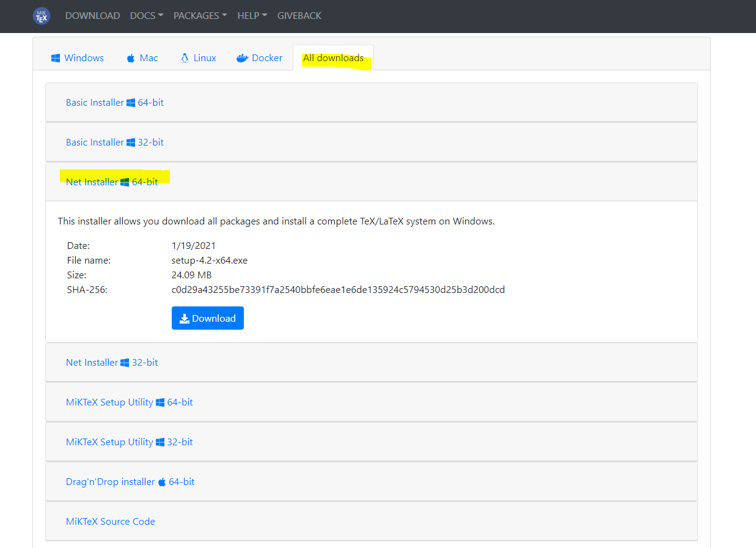The image size is (756, 548).
Task: Click the installer description sentence
Action: pos(276,221)
